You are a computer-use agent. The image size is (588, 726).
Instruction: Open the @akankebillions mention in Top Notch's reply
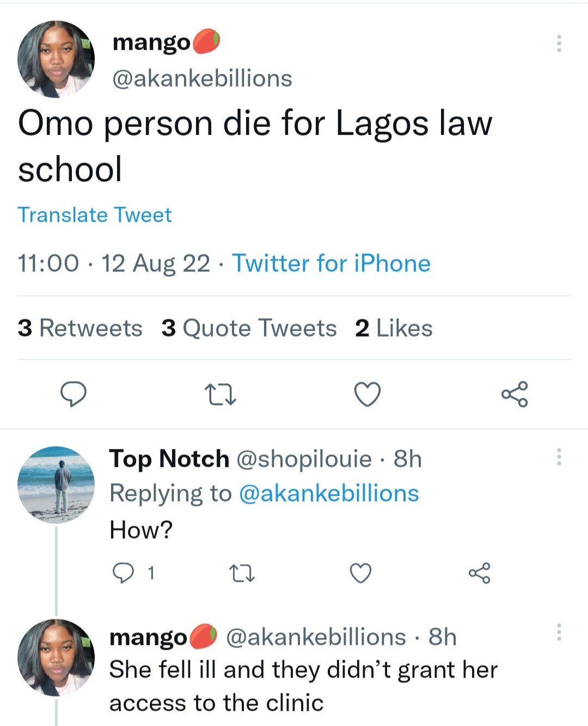pyautogui.click(x=329, y=493)
